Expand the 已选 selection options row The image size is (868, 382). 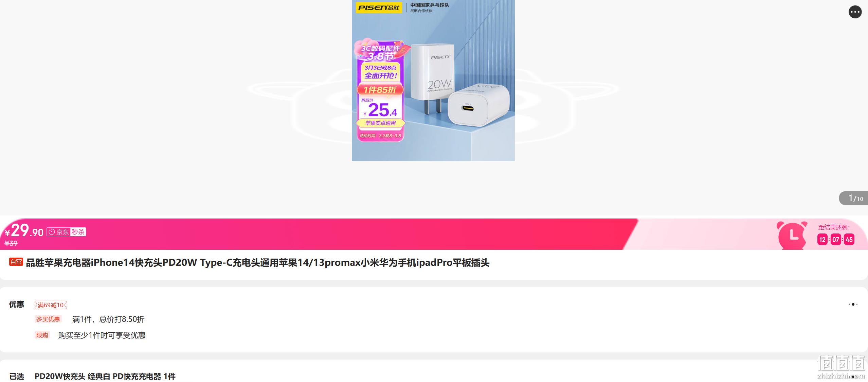click(x=434, y=376)
